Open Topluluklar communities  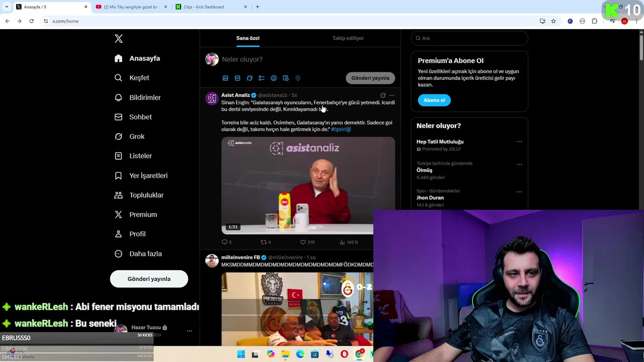pyautogui.click(x=139, y=195)
